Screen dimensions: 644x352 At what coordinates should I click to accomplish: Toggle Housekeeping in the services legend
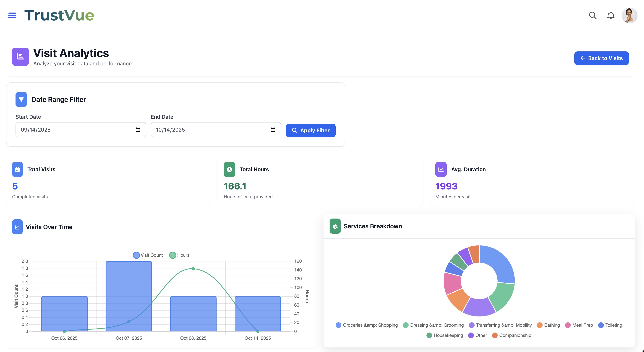point(445,335)
